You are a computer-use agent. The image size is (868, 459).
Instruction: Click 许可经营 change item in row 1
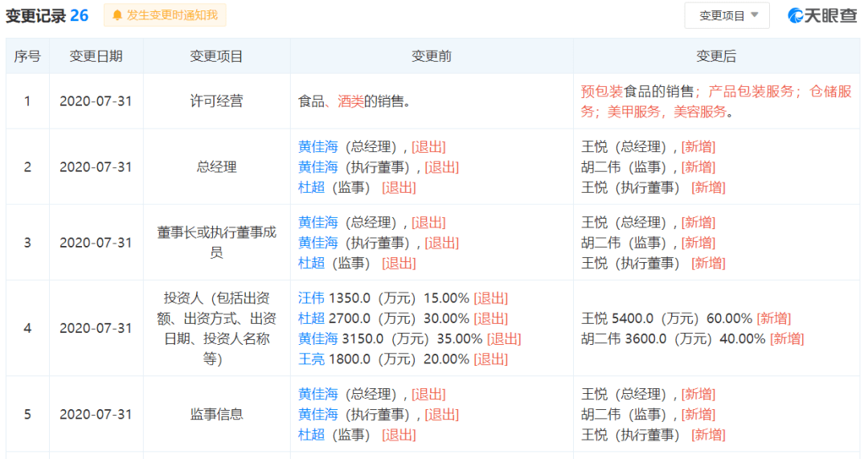[x=216, y=101]
